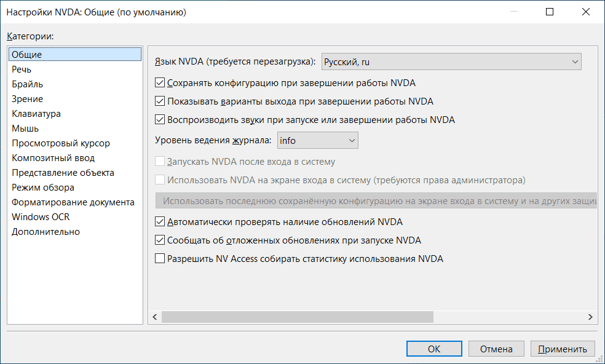This screenshot has width=605, height=364.
Task: Click the Применить button
Action: (563, 349)
